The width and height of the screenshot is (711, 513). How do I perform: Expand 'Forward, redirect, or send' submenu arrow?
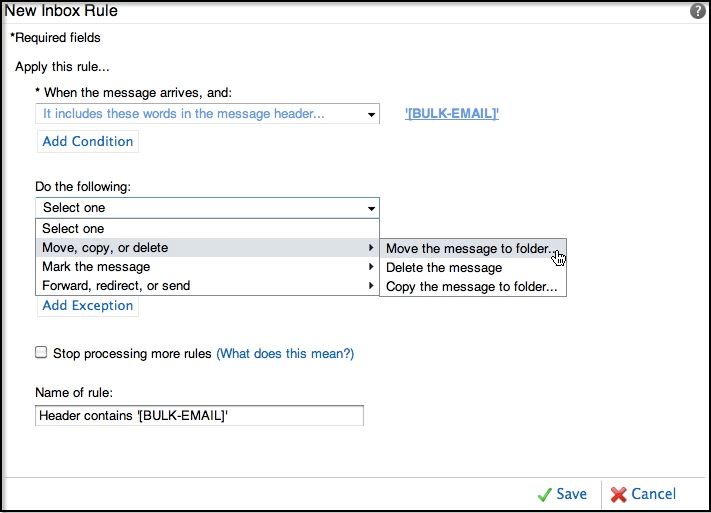click(371, 286)
